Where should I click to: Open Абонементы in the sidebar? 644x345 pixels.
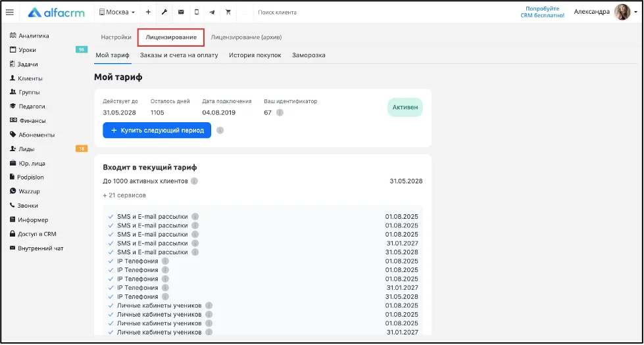(32, 135)
